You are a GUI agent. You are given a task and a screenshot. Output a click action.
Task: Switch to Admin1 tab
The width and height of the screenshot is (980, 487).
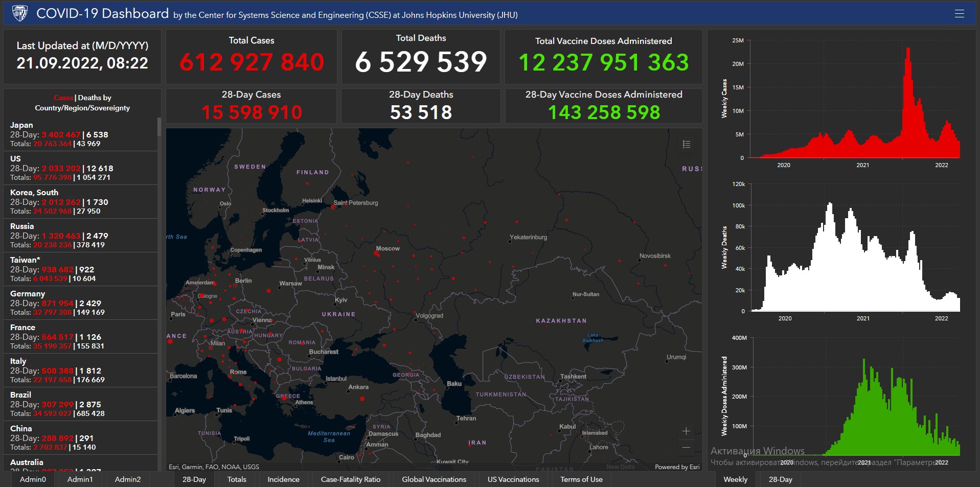[80, 479]
